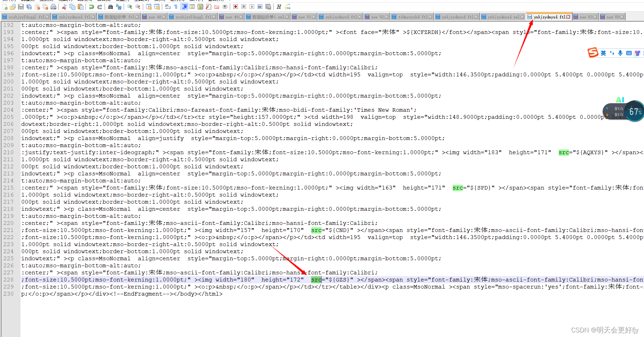Click the 67% memory accelerator widget
The image size is (644, 337).
634,111
